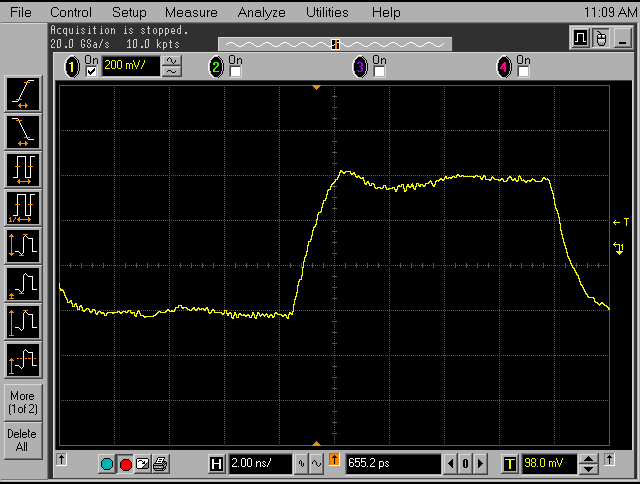Open Trigger setup via the T icon
The height and width of the screenshot is (484, 640).
(509, 464)
